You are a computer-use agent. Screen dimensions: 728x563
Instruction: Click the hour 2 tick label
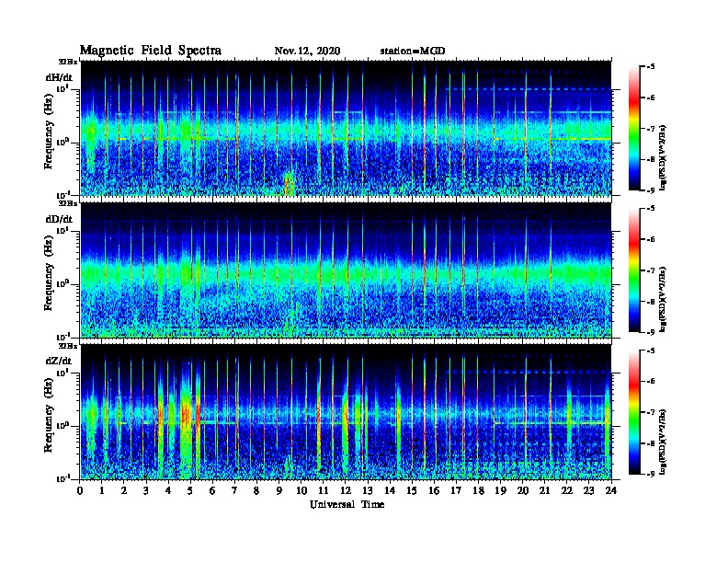tap(124, 491)
